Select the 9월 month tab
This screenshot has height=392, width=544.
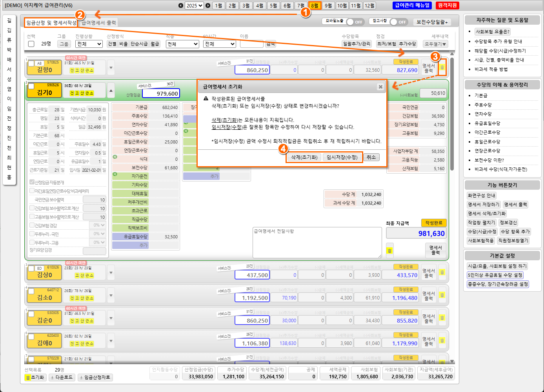[x=328, y=5]
